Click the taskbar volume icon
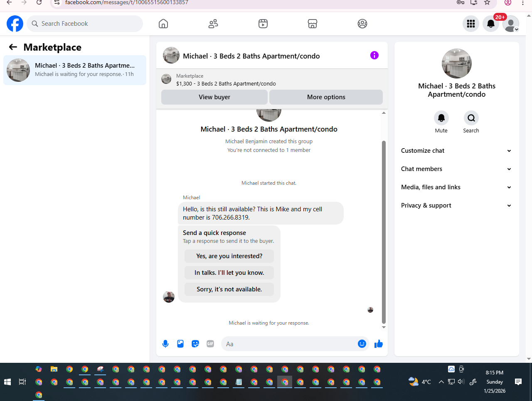The image size is (532, 401). click(x=461, y=382)
